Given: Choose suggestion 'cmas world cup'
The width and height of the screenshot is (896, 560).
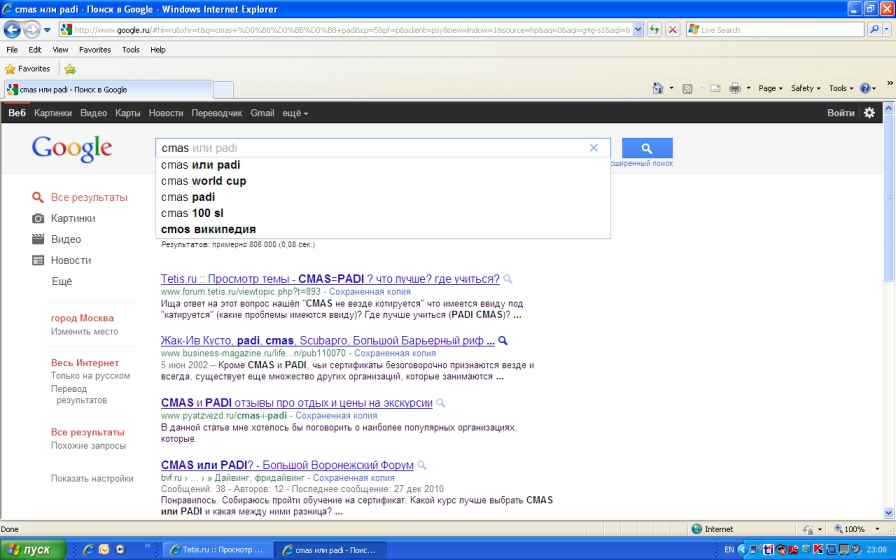Looking at the screenshot, I should pos(382,181).
